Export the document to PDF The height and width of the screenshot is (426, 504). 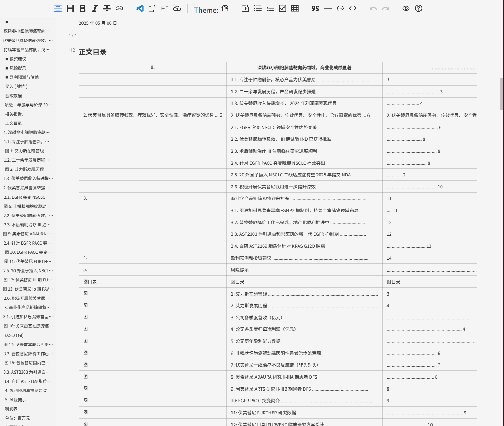165,8
